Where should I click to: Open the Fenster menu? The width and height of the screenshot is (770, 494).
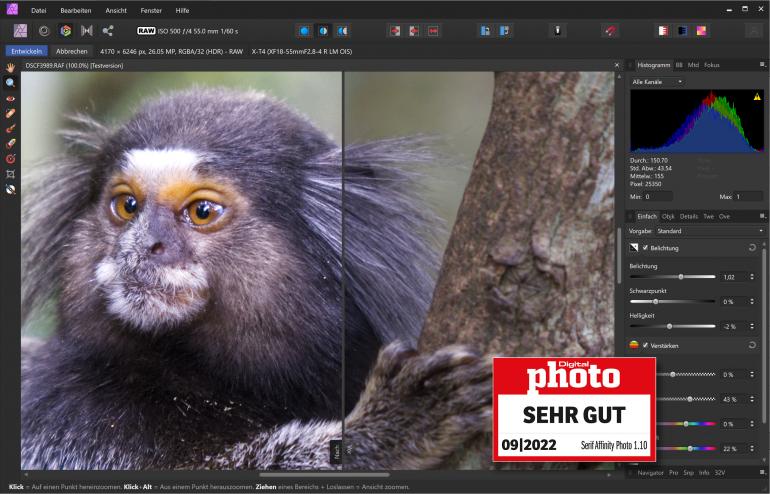point(151,10)
